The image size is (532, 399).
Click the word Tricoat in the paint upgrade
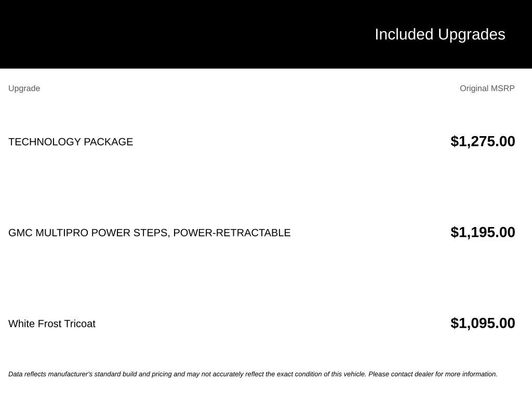79,324
